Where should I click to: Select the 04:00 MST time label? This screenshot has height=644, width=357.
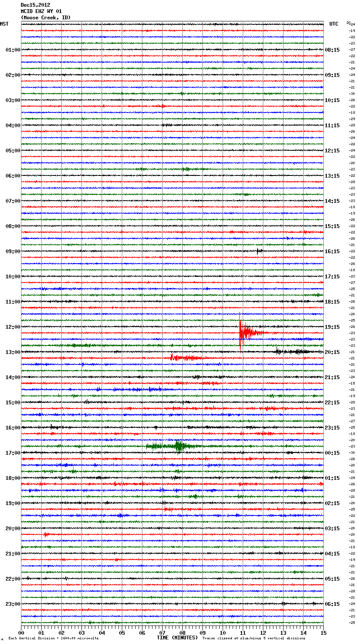click(13, 126)
